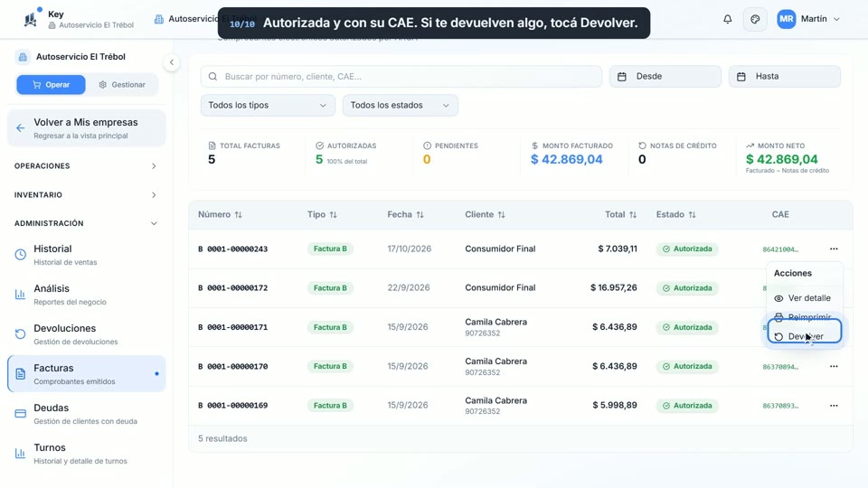
Task: Click CAE 86370893 link
Action: click(780, 406)
